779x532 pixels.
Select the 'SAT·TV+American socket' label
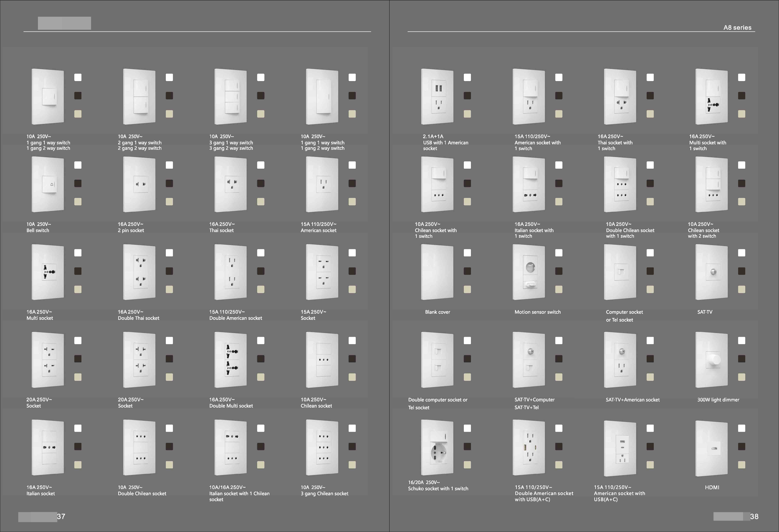[x=633, y=400]
